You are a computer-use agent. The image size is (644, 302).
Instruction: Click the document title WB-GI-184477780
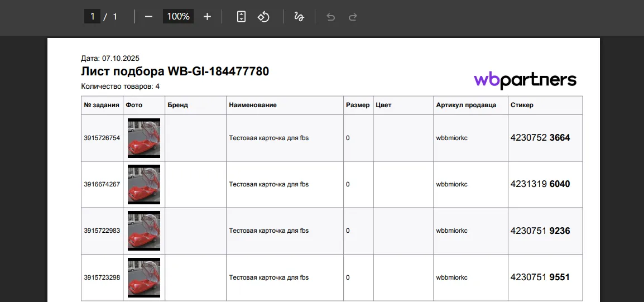(175, 71)
